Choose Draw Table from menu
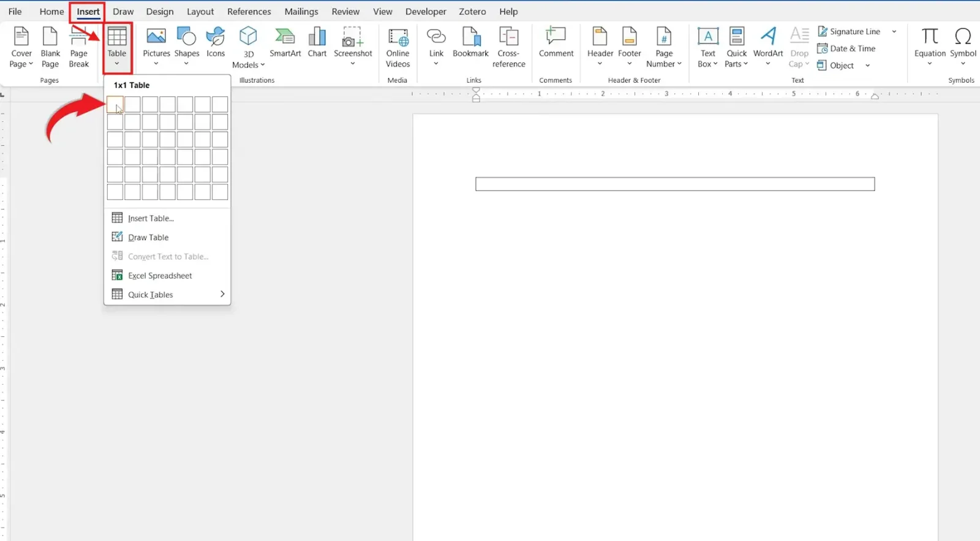 [167, 237]
